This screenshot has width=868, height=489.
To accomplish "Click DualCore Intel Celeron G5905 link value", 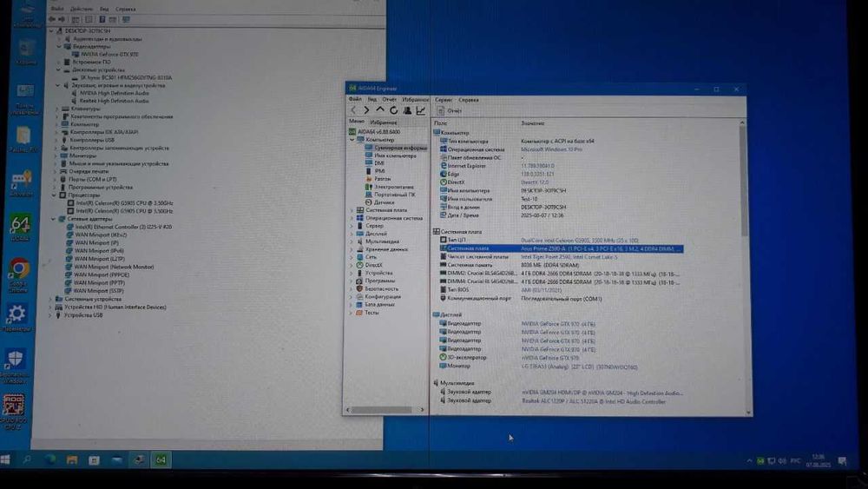I will point(580,241).
